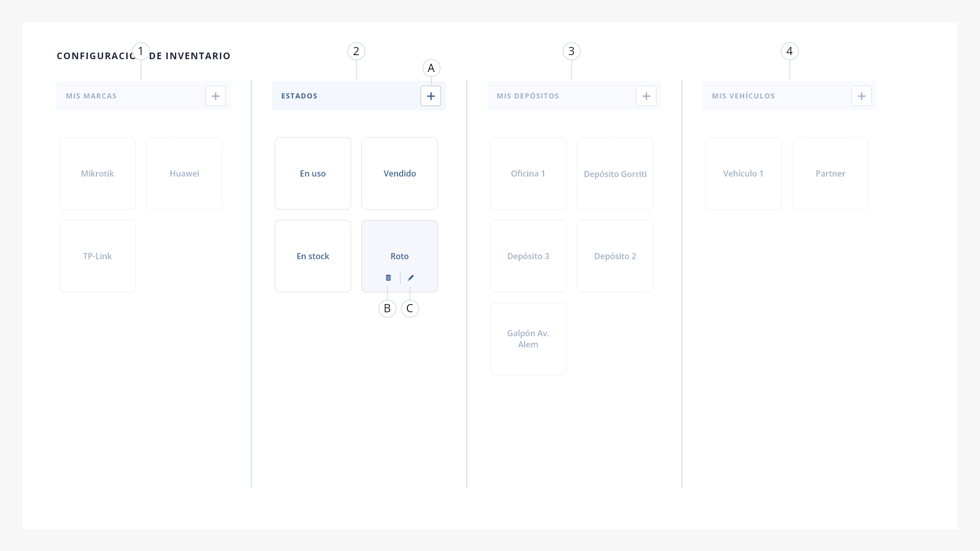
Task: Add a new depot in Mis Depósitos
Action: coord(646,96)
